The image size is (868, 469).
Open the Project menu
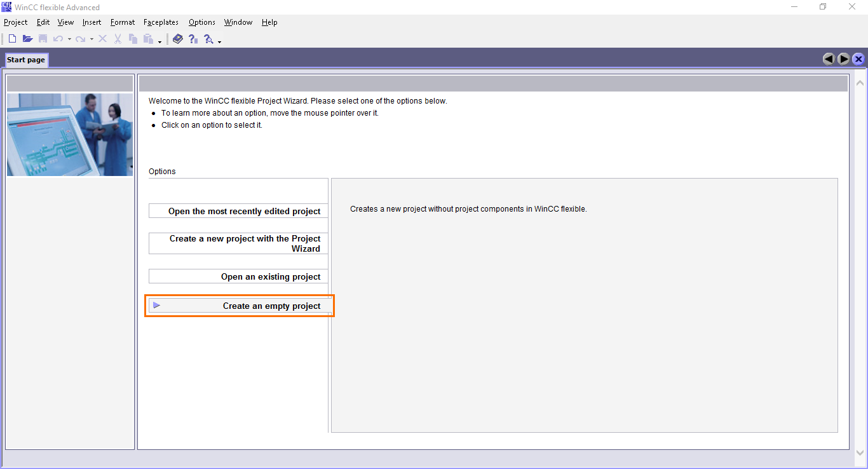pos(16,22)
